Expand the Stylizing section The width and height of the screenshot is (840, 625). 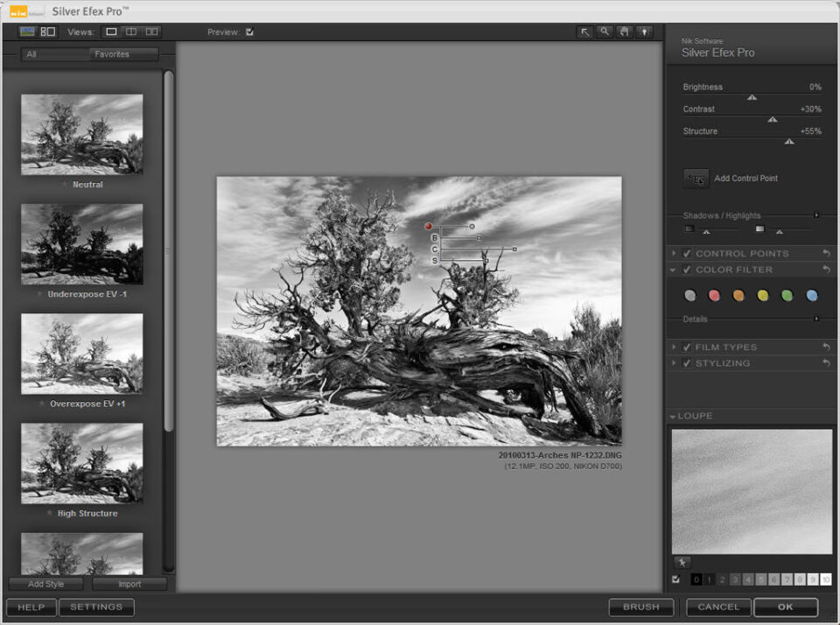pos(674,363)
